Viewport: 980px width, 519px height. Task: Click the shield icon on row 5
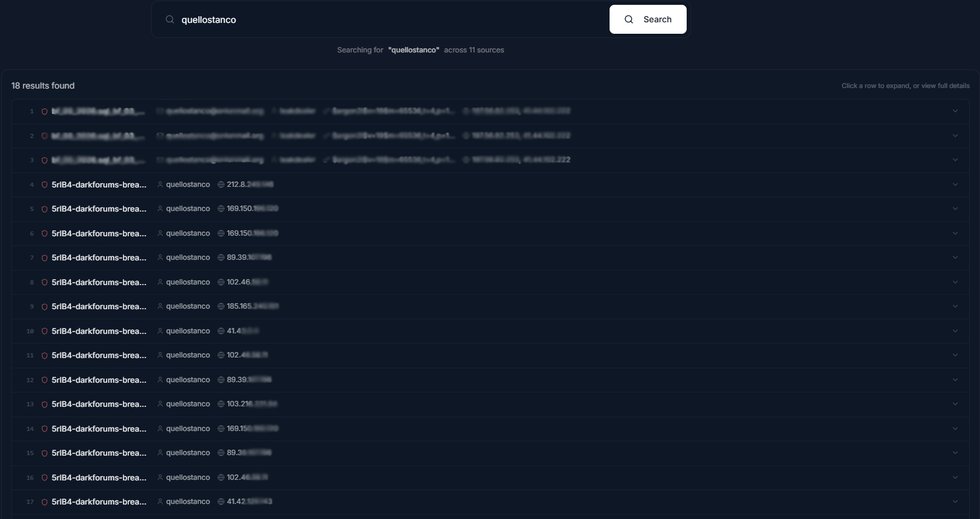(45, 209)
